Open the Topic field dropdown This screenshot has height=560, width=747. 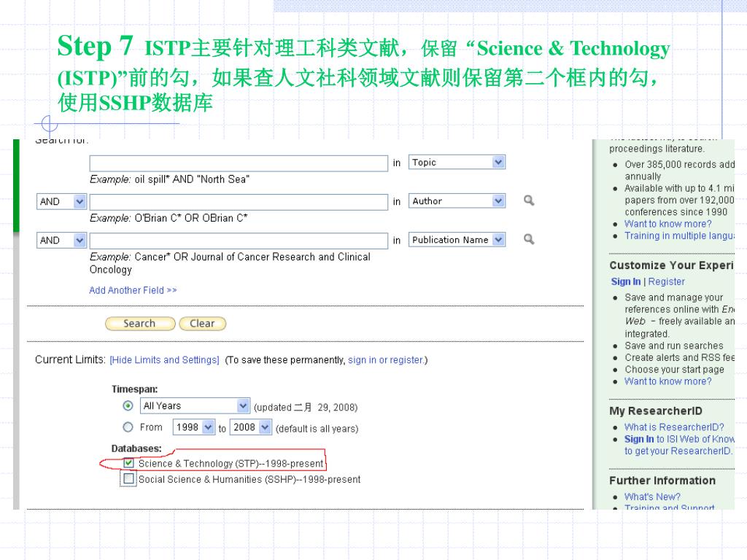[x=457, y=163]
